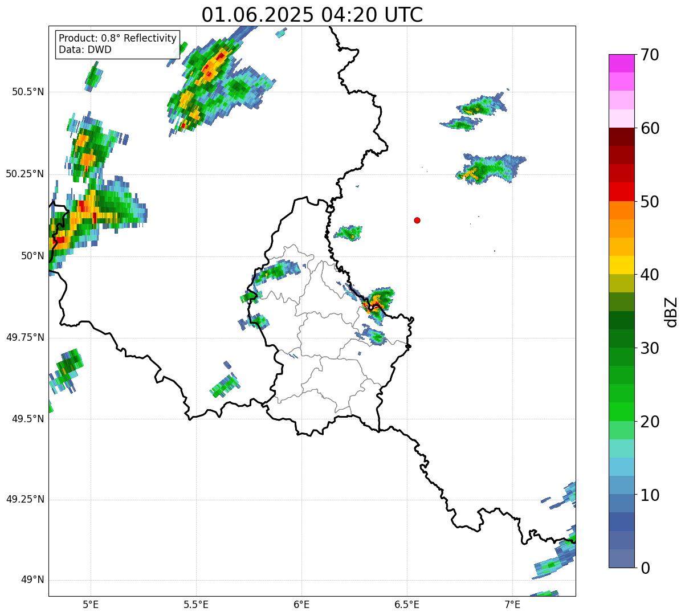Click the 'Data: DWD' text
The image size is (685, 616).
pos(85,50)
